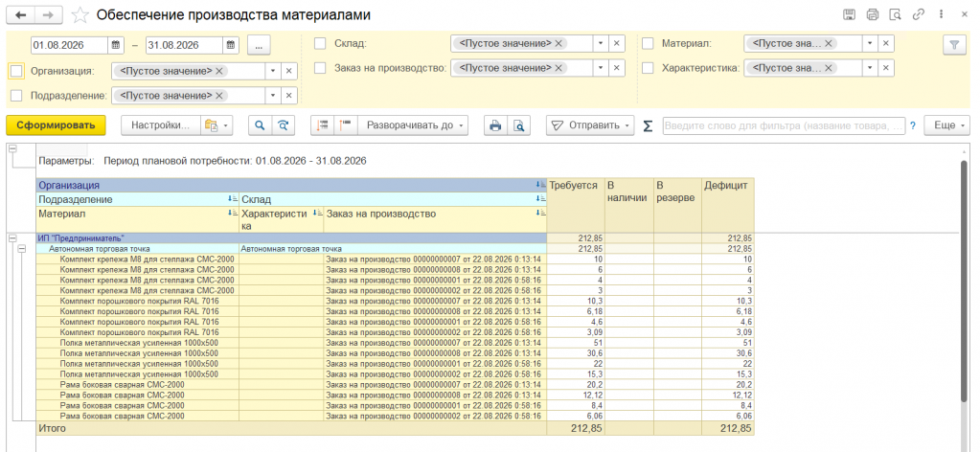
Task: Go forward with the right arrow button
Action: pyautogui.click(x=49, y=14)
